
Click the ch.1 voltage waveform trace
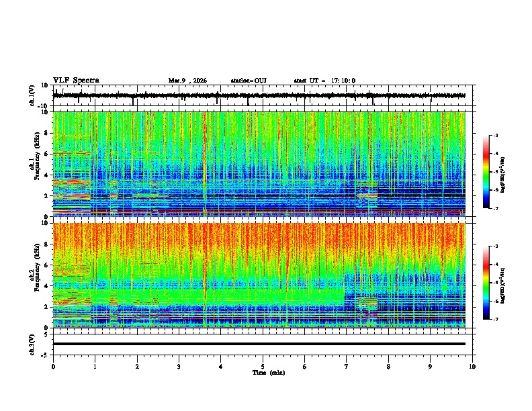tap(259, 95)
